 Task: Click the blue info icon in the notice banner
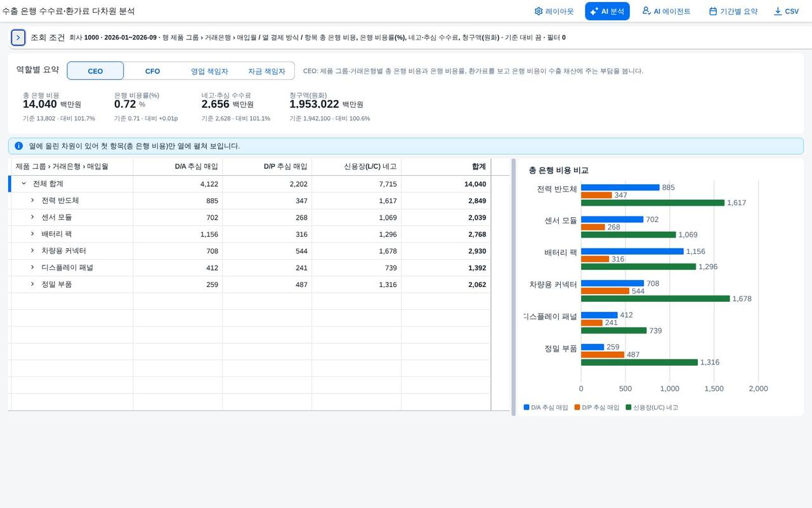(x=18, y=146)
